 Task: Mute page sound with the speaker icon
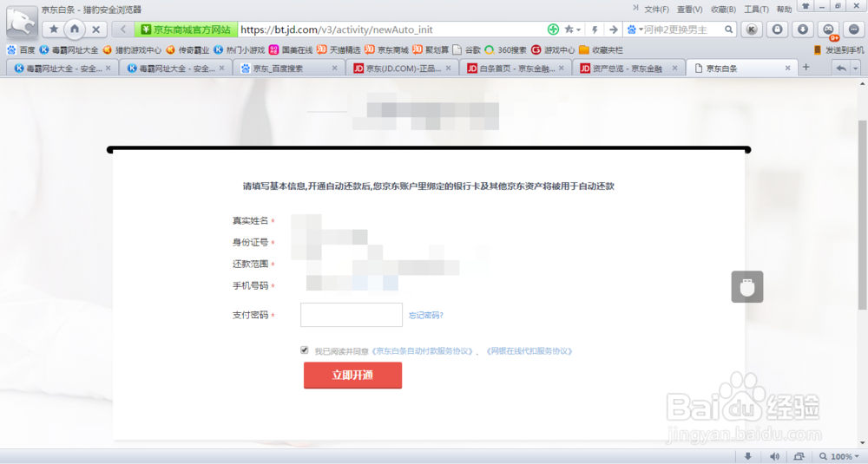pos(774,456)
